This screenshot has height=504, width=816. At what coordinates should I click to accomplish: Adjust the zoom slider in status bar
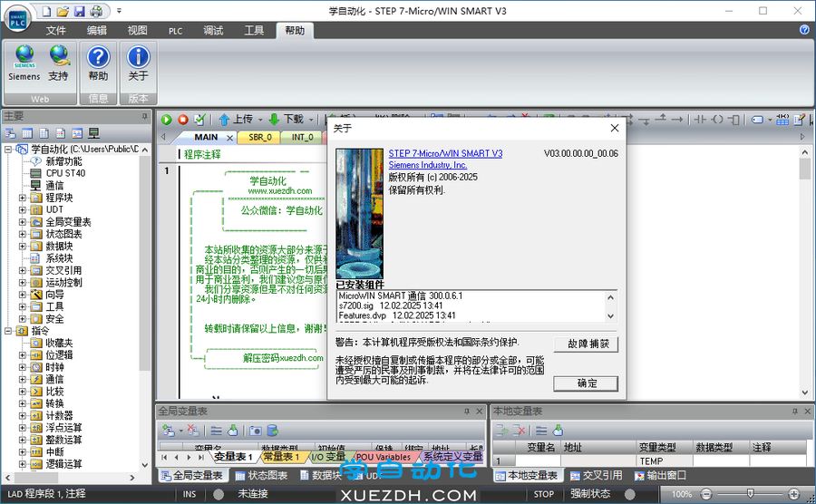(x=750, y=493)
